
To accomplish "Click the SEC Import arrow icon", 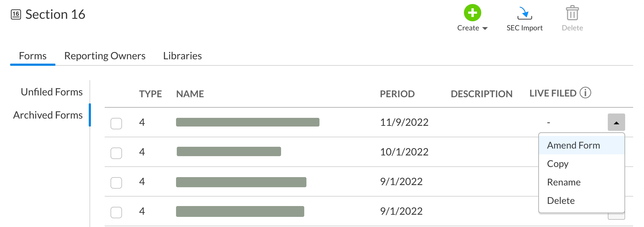I will tap(524, 13).
